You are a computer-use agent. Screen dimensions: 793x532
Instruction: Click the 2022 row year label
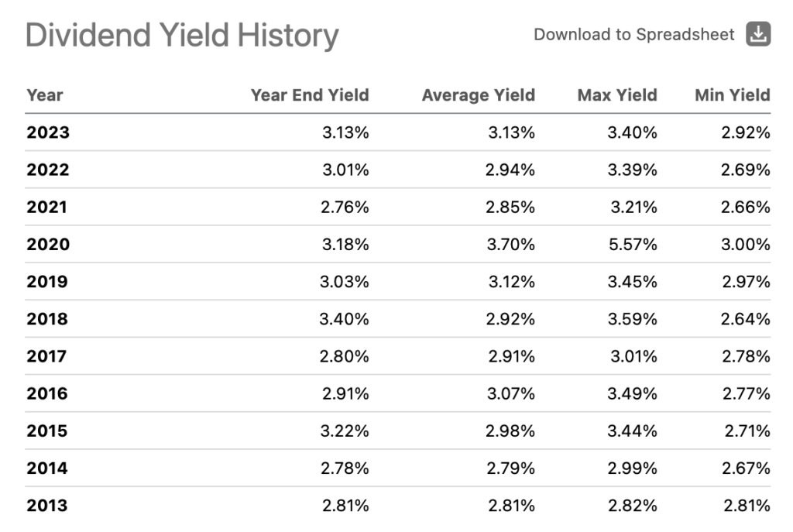point(48,170)
